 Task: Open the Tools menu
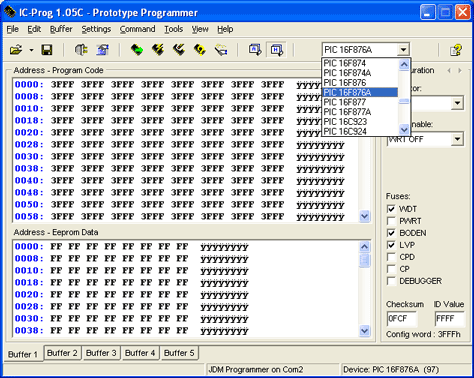pos(173,29)
